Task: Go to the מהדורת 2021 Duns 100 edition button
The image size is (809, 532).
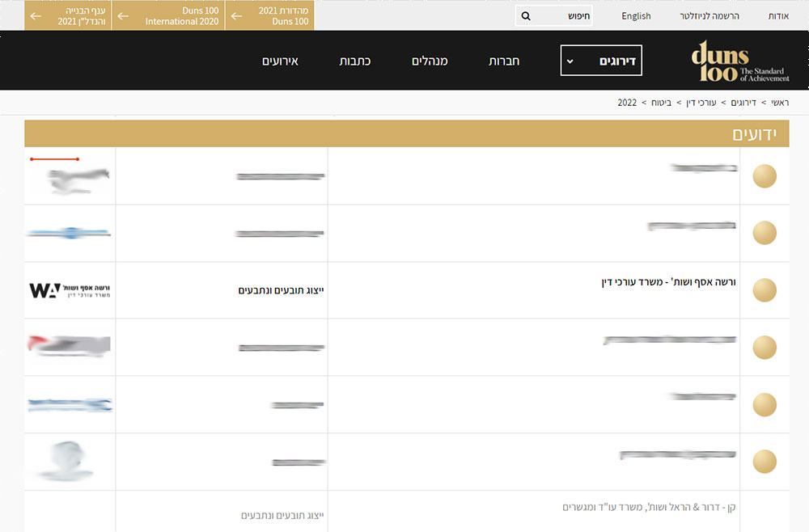Action: [x=270, y=15]
